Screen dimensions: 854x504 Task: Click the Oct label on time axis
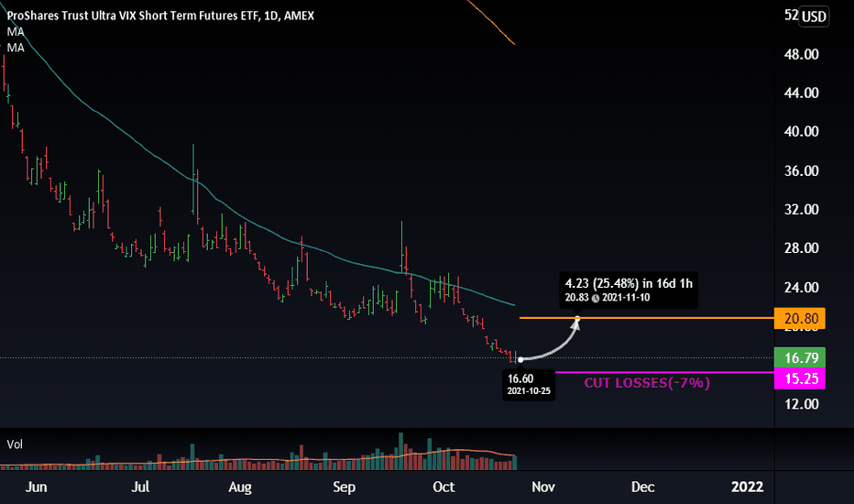(443, 487)
